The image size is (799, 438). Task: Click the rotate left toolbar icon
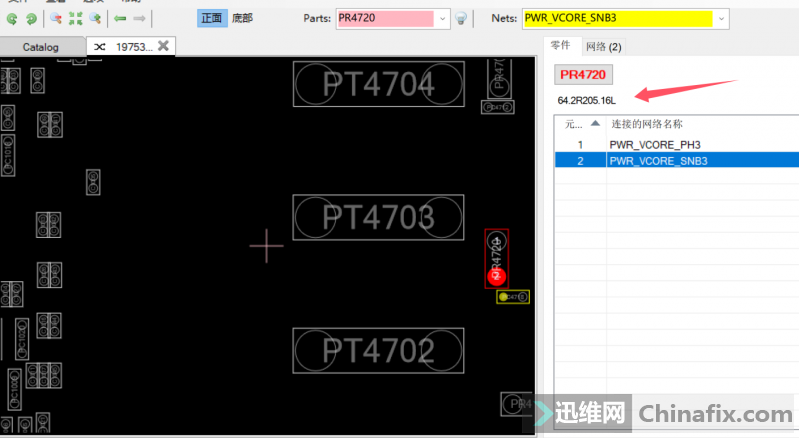[12, 18]
